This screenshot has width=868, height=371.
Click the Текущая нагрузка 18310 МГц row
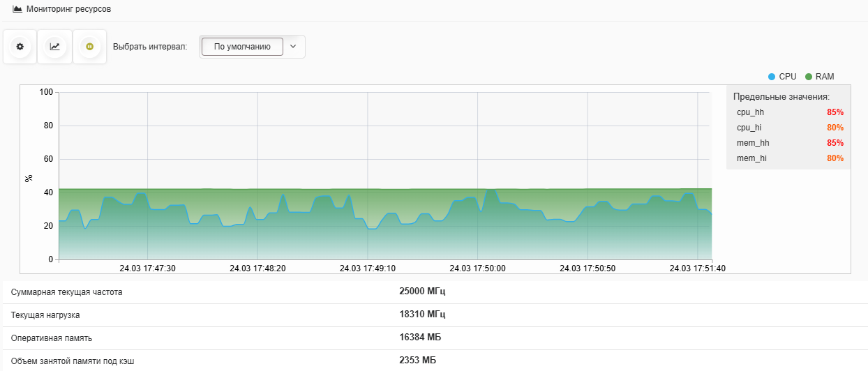click(x=435, y=315)
